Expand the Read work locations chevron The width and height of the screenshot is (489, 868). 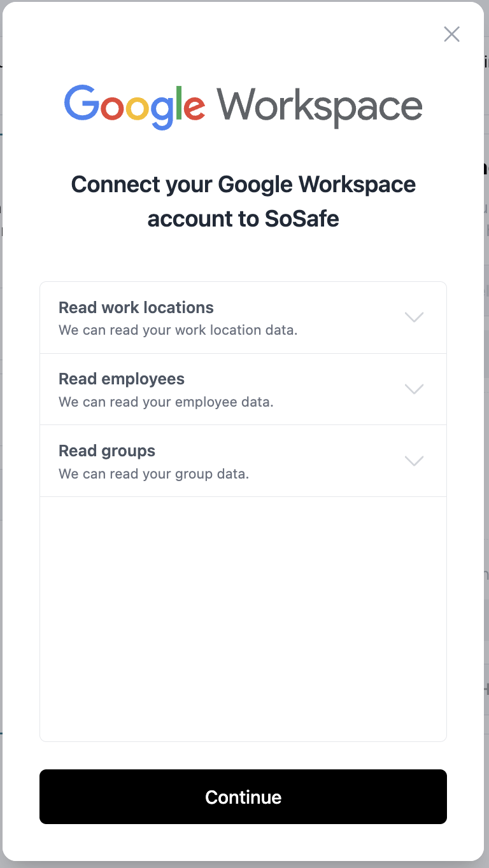point(414,317)
